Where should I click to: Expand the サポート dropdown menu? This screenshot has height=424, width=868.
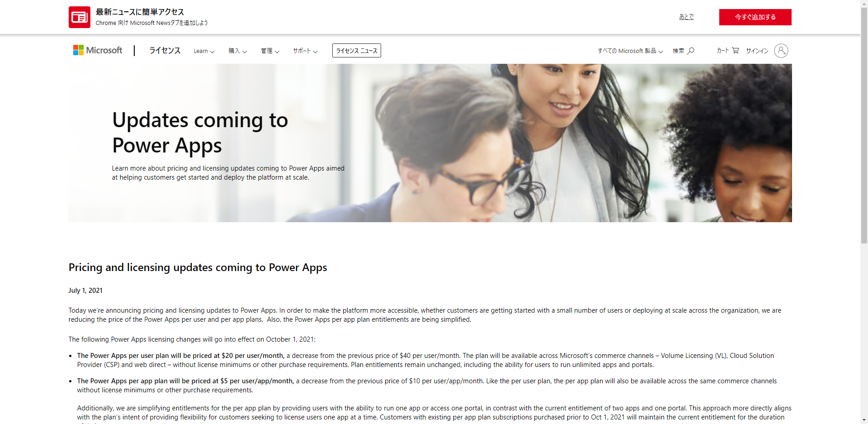click(x=305, y=51)
